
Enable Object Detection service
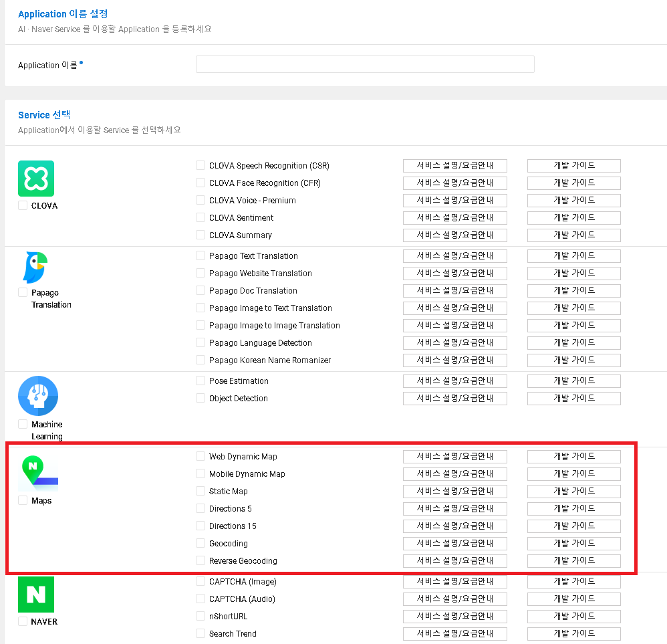pos(201,398)
